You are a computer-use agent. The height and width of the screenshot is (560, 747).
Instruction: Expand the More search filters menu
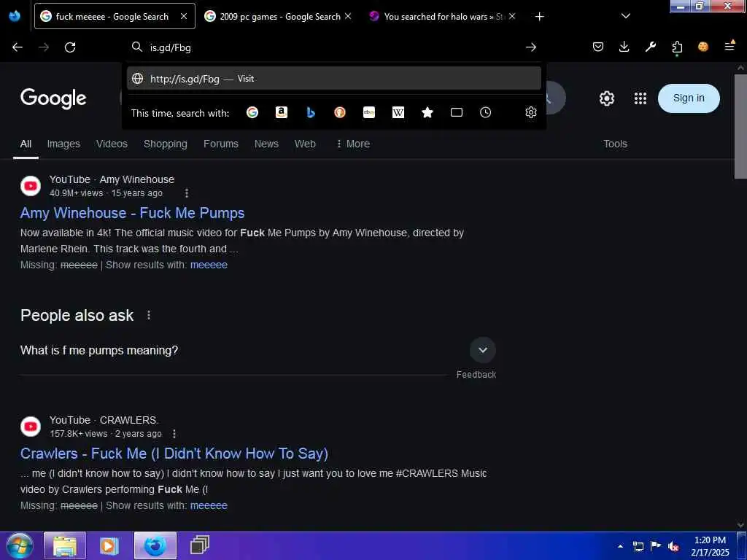(x=353, y=144)
